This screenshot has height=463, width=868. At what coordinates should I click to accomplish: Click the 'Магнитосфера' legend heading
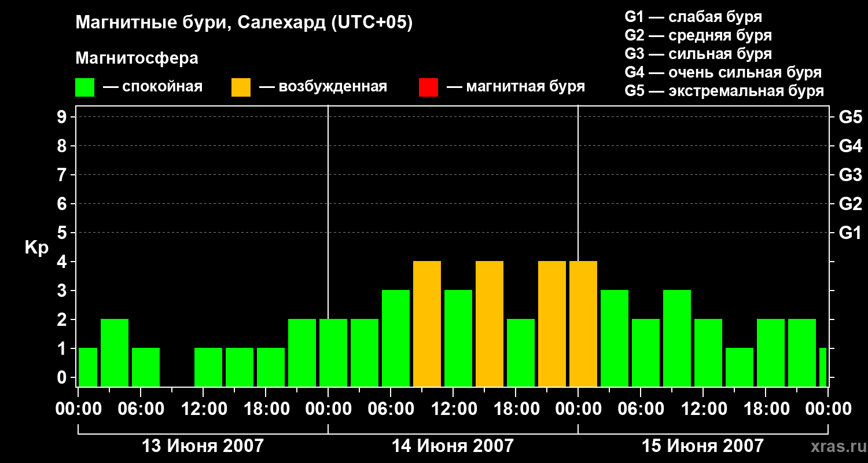coord(137,58)
